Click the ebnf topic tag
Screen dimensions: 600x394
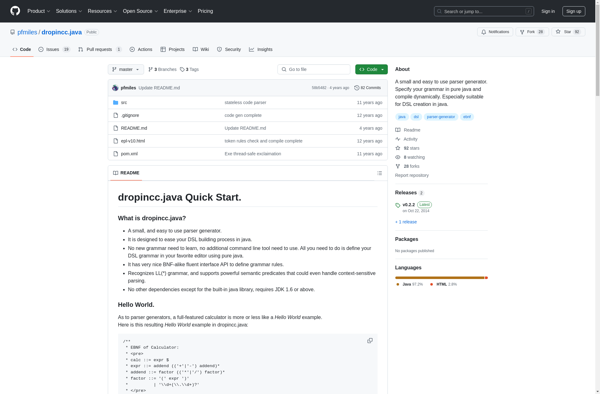coord(467,117)
